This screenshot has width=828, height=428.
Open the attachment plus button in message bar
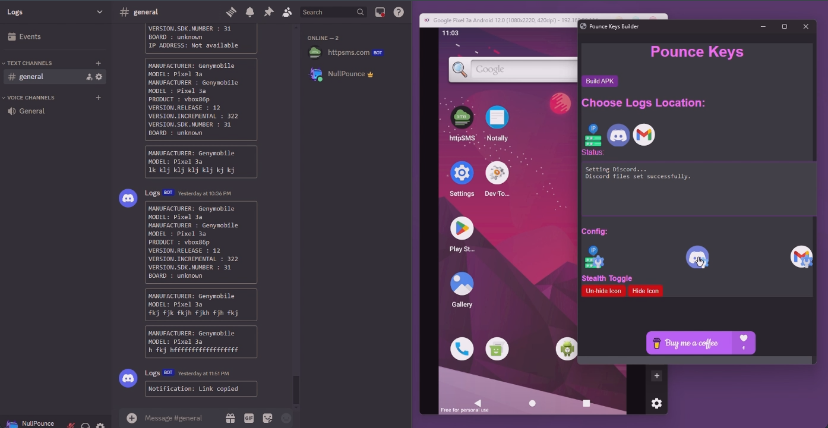coord(131,418)
